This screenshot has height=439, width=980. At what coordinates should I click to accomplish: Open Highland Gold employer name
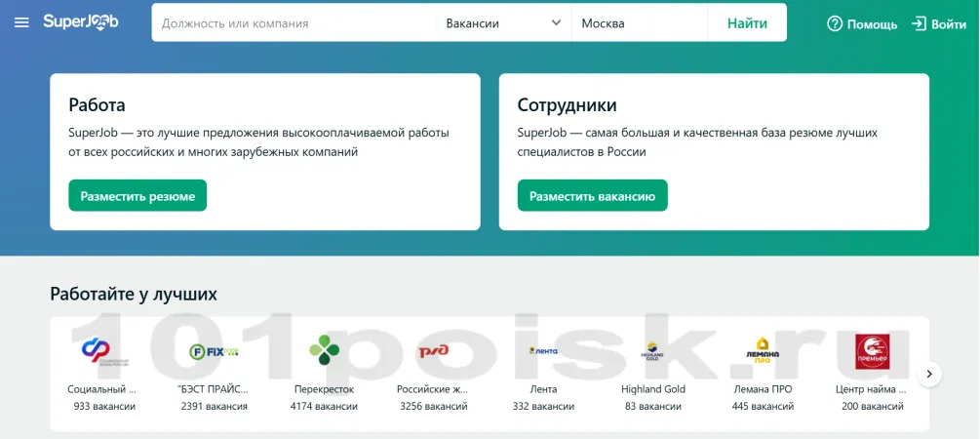pyautogui.click(x=653, y=389)
